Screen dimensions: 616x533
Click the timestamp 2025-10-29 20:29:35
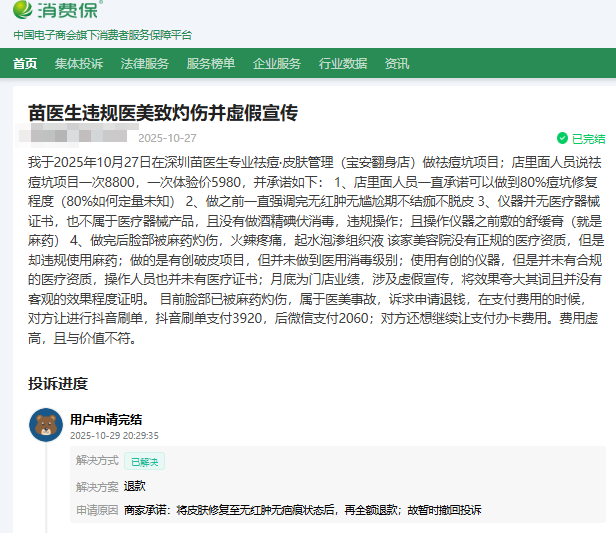113,436
